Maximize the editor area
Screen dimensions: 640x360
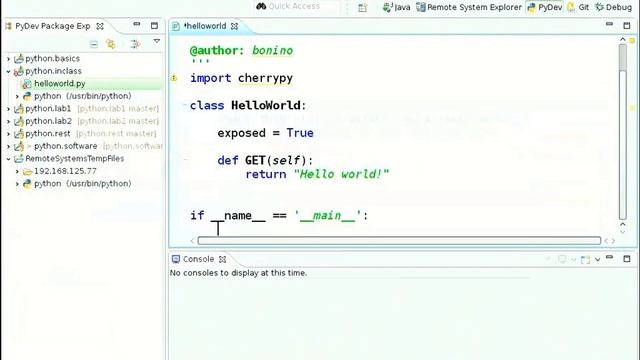coord(627,26)
